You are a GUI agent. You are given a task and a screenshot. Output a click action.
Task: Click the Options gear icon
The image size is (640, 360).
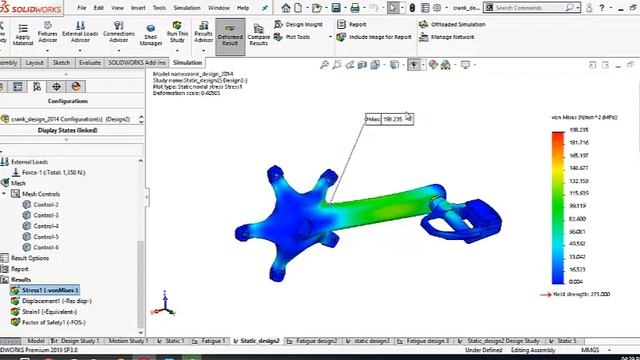[x=437, y=8]
